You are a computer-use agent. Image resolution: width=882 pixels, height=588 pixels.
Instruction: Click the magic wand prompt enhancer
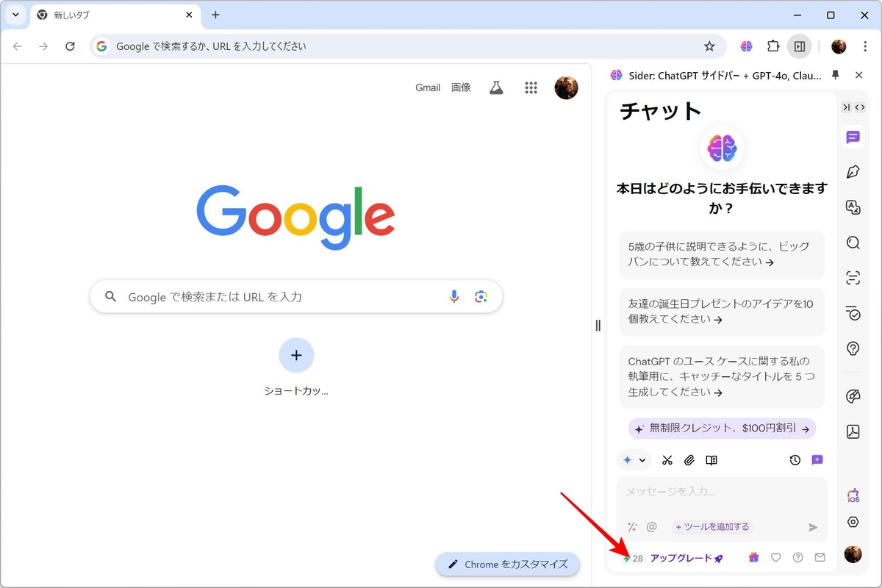click(632, 527)
